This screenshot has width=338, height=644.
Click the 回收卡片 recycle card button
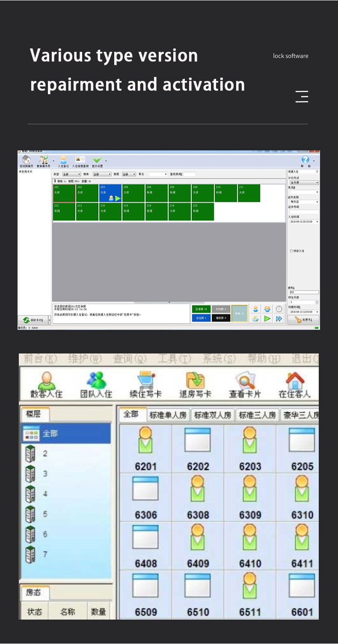coord(33,320)
